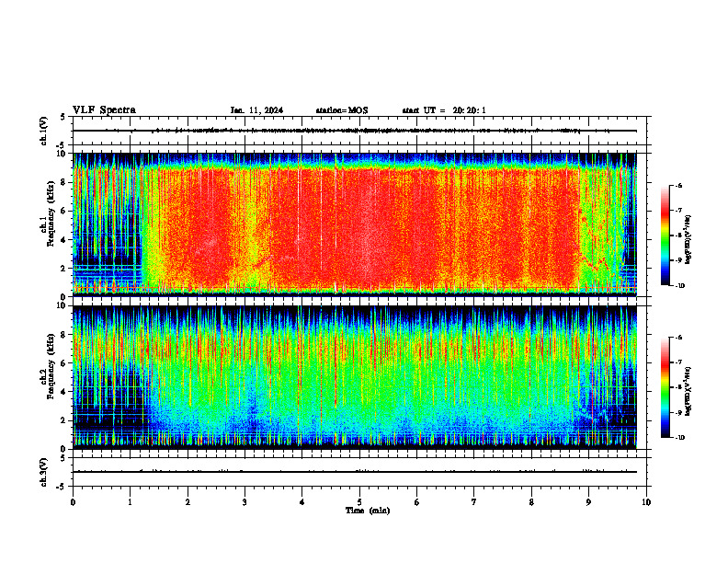Viewport: 728px width, 563px height.
Task: Click the "0" tick on time axis
Action: pyautogui.click(x=73, y=502)
